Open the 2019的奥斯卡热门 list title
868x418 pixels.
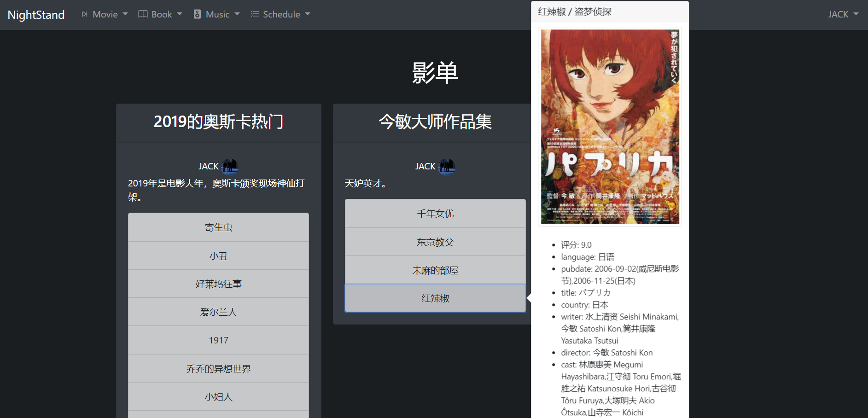point(219,122)
